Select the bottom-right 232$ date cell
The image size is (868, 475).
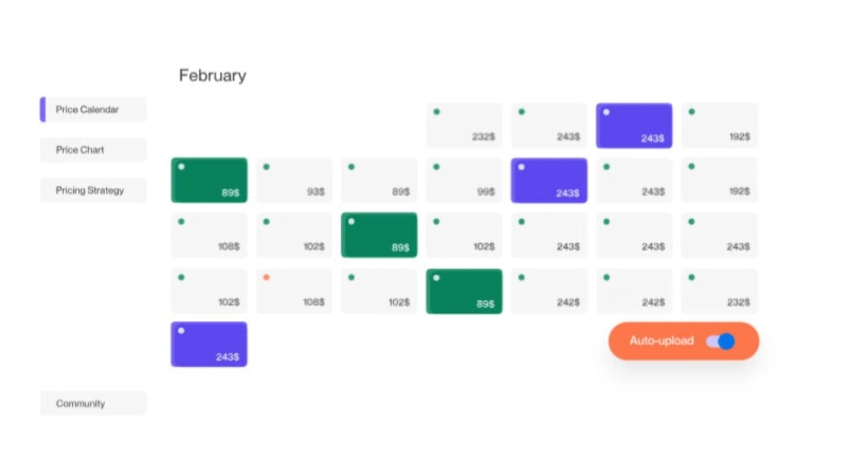[719, 291]
